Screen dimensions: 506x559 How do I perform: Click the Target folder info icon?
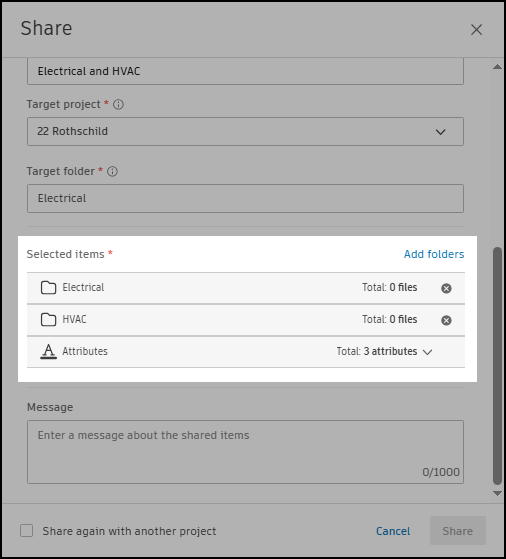point(112,171)
